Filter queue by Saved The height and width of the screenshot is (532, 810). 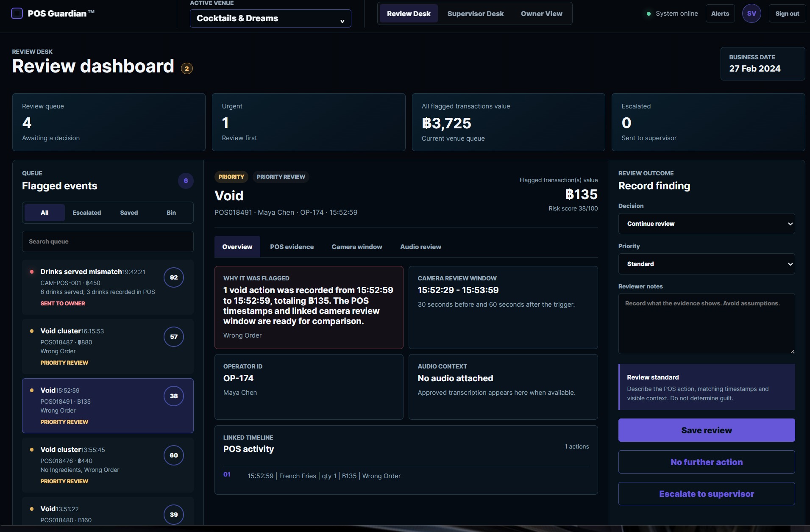(x=129, y=213)
